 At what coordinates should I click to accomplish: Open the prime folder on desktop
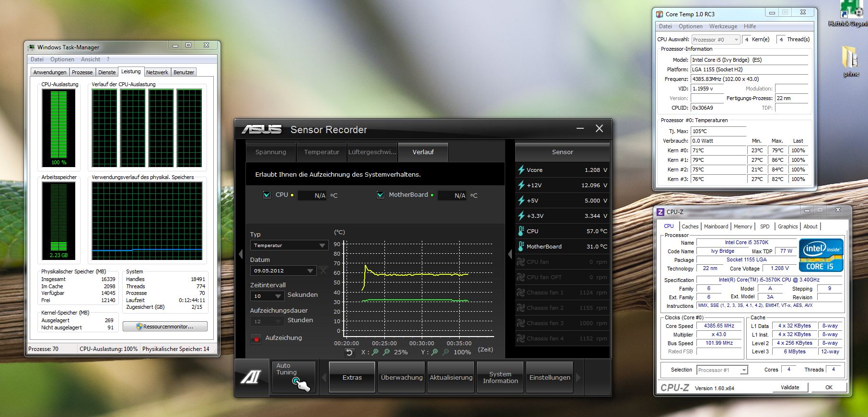[x=851, y=61]
